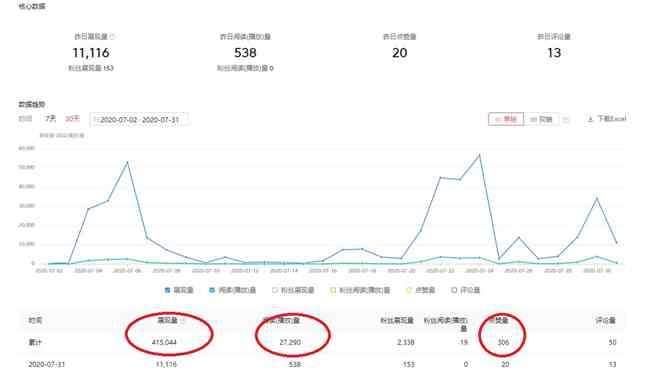Click impressions data point near 2020-07-30
650x374 pixels.
click(597, 199)
